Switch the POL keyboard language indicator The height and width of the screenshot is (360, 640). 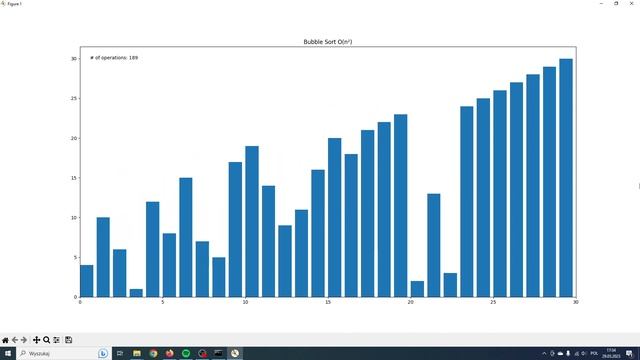594,353
